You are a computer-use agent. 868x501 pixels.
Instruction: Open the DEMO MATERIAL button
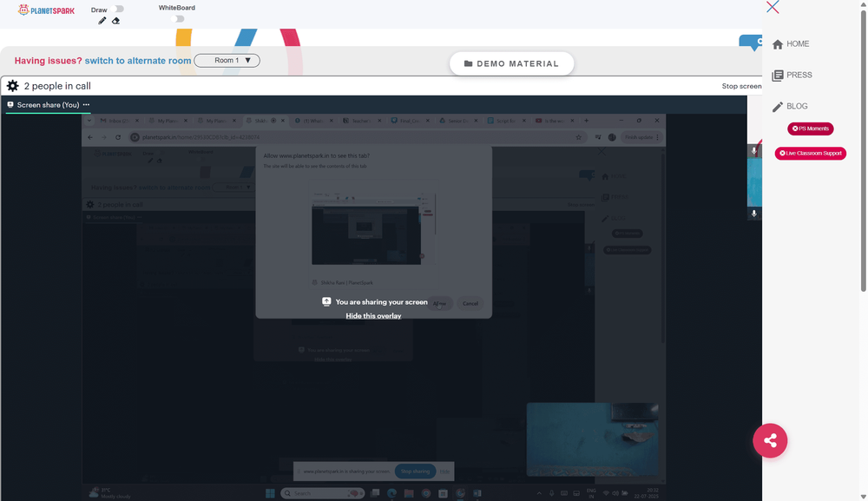pyautogui.click(x=511, y=63)
